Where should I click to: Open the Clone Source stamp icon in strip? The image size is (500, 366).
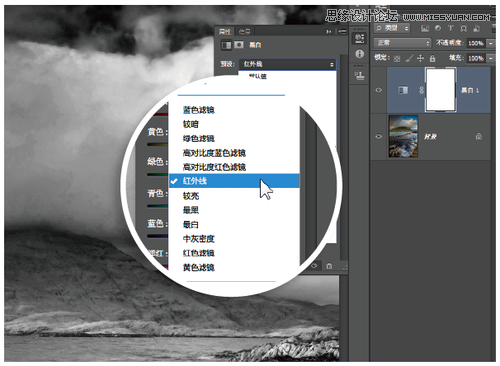[359, 76]
